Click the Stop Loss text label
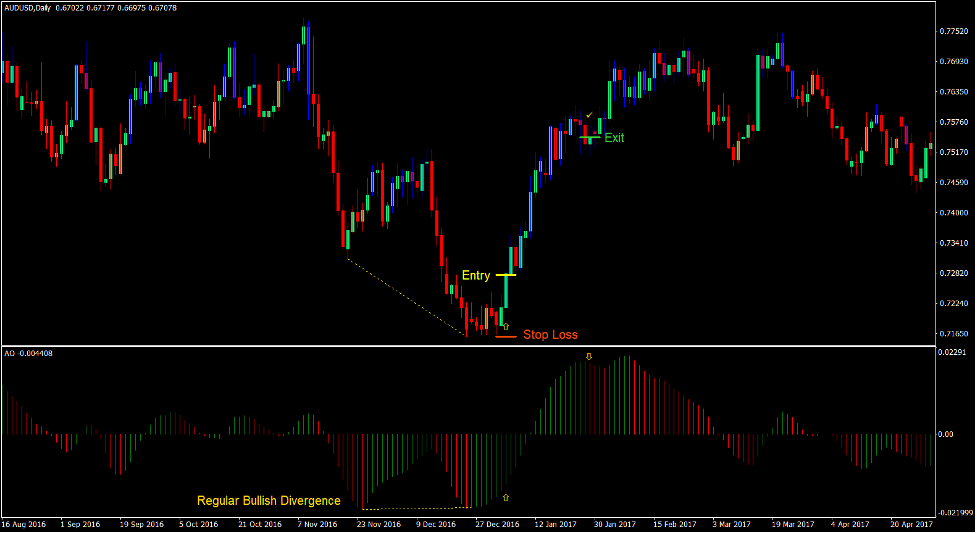The image size is (977, 533). click(550, 335)
